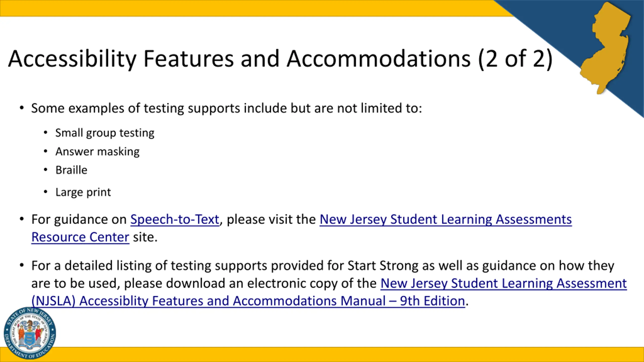Open New Jersey Student Learning Assessments link
Screen dimensions: 644x362
point(446,219)
